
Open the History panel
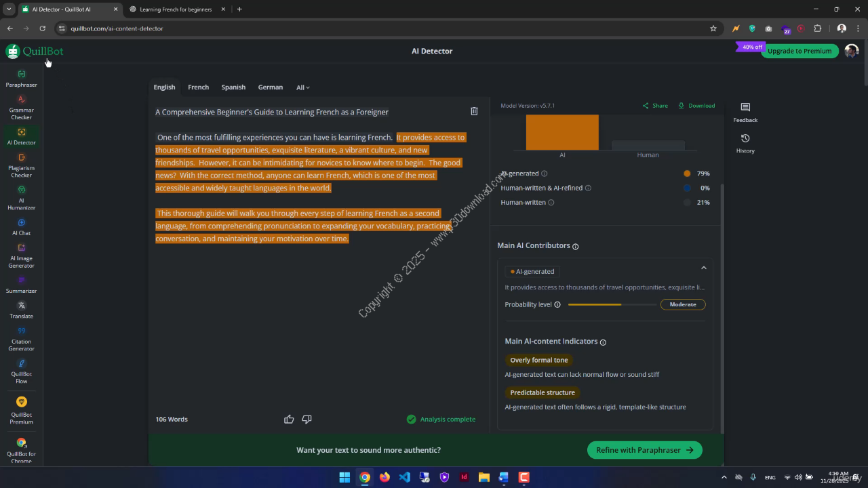745,143
